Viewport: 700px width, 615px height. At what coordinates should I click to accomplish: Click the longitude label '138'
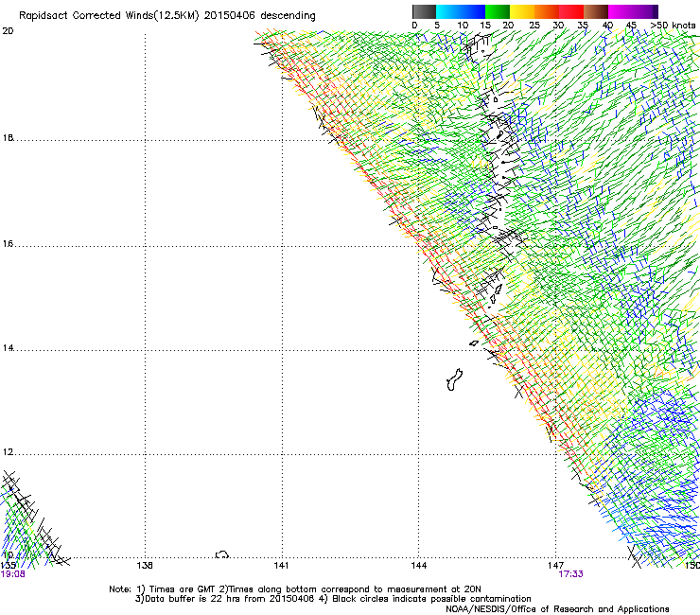145,566
